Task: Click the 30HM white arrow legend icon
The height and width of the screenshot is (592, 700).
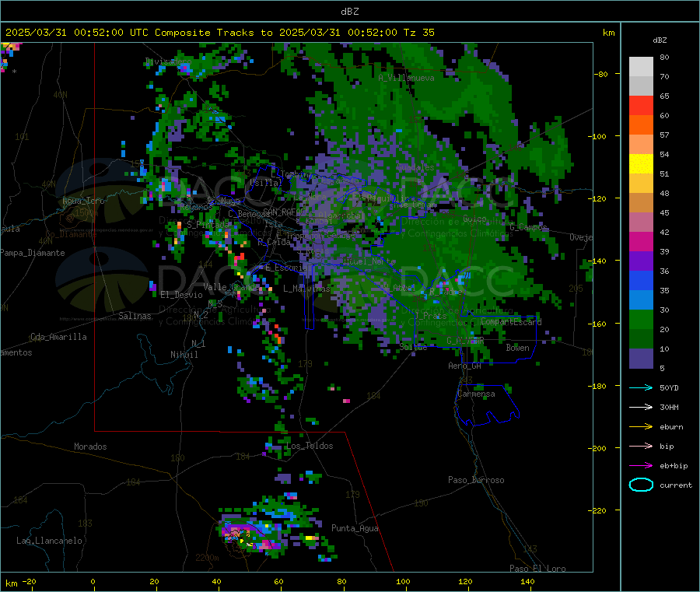Action: point(641,407)
